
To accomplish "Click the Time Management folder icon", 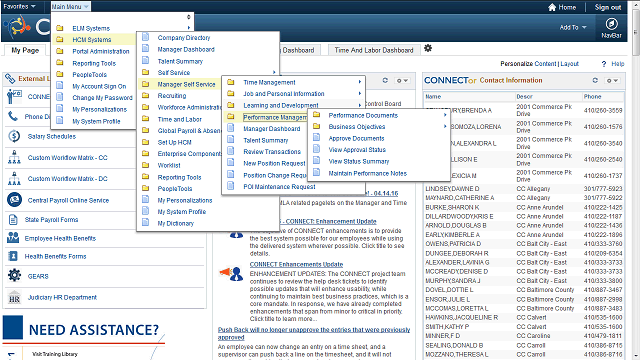I will point(231,82).
